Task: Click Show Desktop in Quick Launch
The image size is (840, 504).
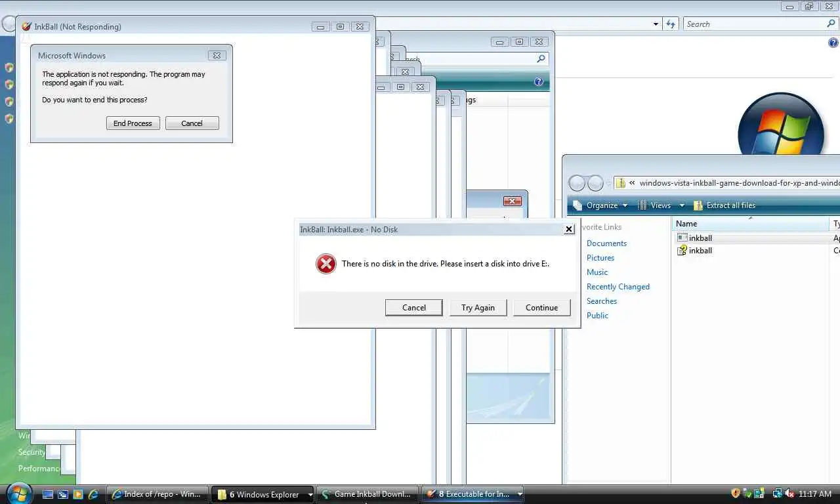Action: pyautogui.click(x=48, y=494)
